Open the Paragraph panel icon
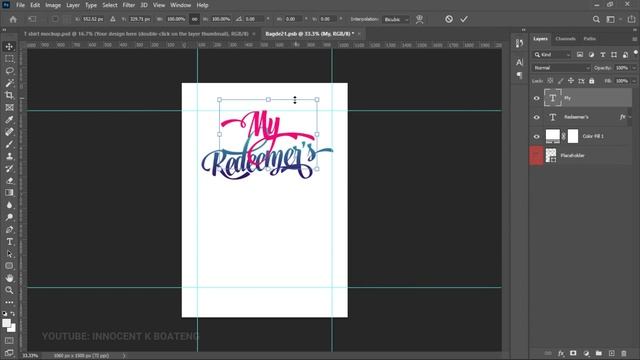Screen dimensions: 640x360 (x=519, y=75)
